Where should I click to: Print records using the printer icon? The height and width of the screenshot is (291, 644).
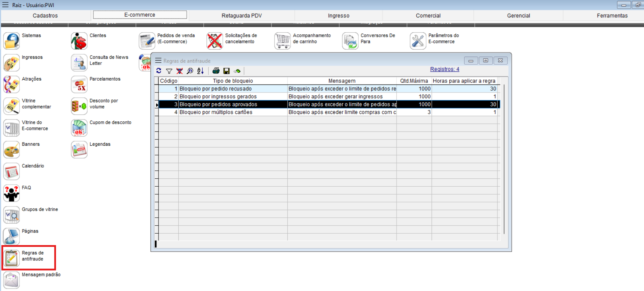click(216, 71)
